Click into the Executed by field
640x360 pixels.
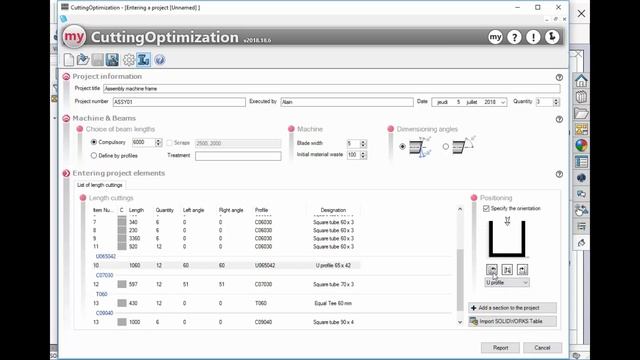347,102
